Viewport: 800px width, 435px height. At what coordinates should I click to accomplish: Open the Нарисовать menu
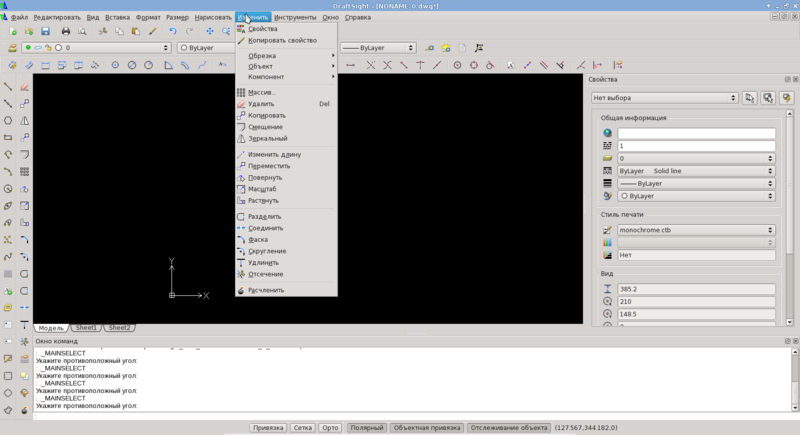click(x=213, y=17)
